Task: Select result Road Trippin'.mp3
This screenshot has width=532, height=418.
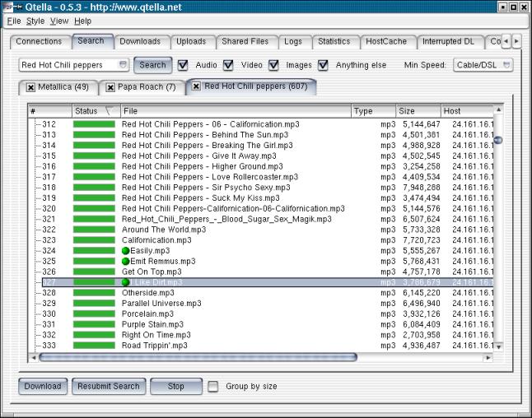Action: (154, 346)
